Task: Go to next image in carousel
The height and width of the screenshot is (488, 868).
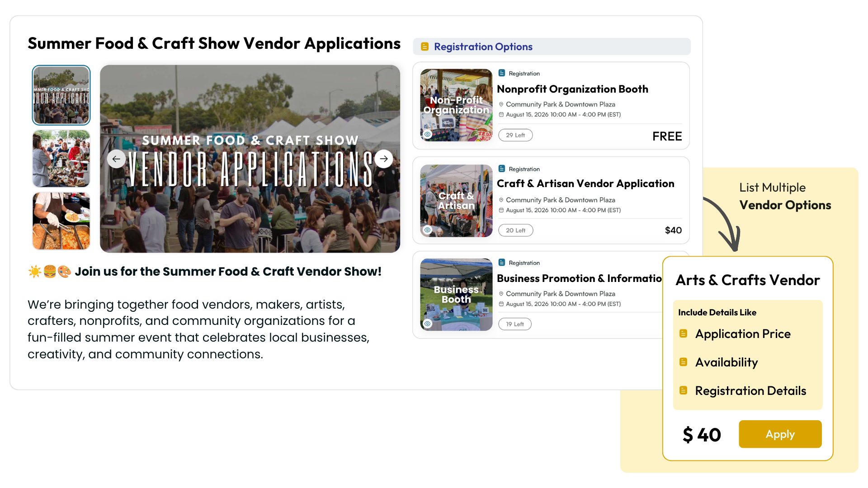Action: point(384,159)
